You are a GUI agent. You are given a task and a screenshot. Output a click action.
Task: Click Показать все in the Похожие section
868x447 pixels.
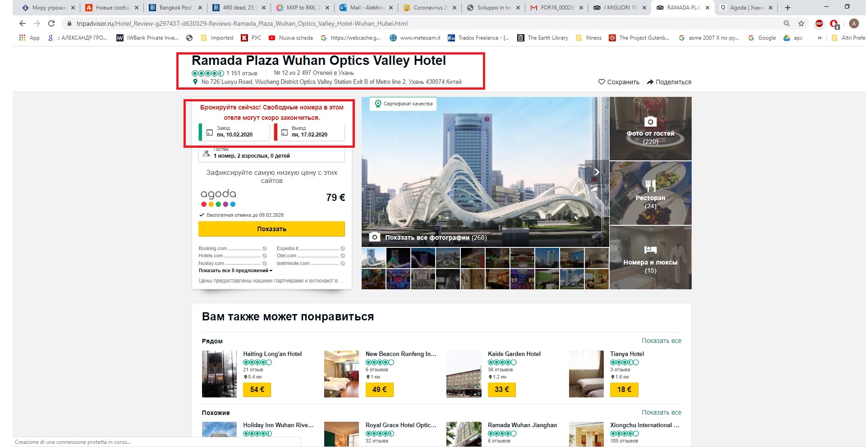tap(661, 412)
